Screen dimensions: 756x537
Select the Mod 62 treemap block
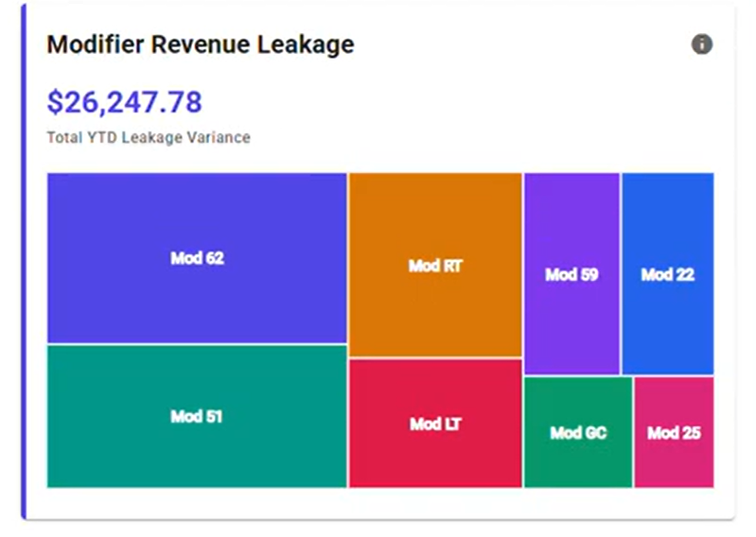(x=197, y=258)
